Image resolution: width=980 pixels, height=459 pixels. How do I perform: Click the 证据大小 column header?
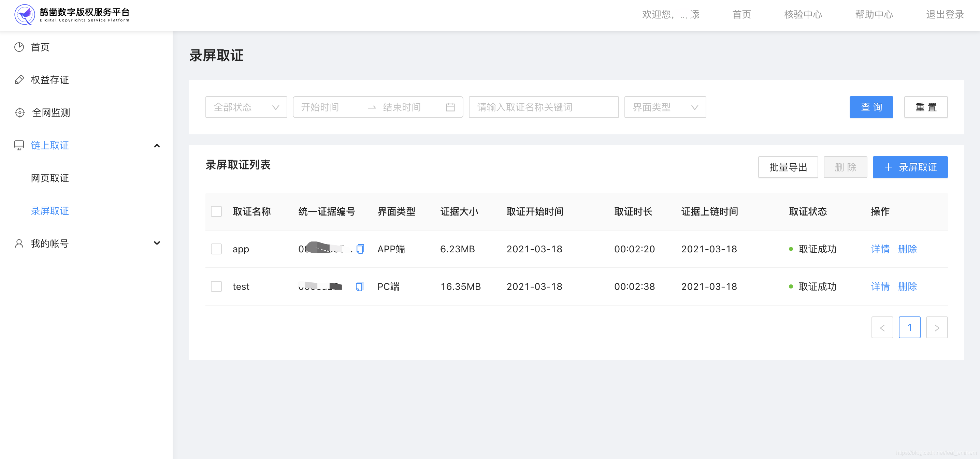click(459, 211)
